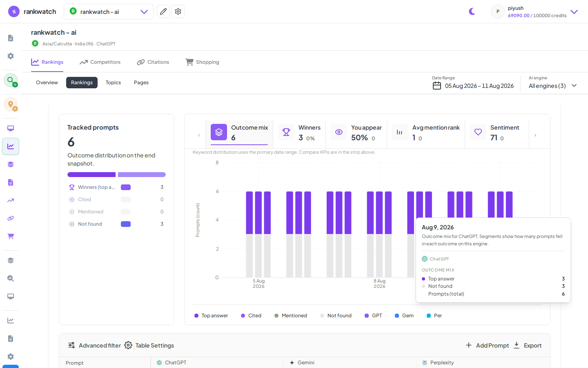Select the Rankings pill sub-tab

click(x=82, y=83)
